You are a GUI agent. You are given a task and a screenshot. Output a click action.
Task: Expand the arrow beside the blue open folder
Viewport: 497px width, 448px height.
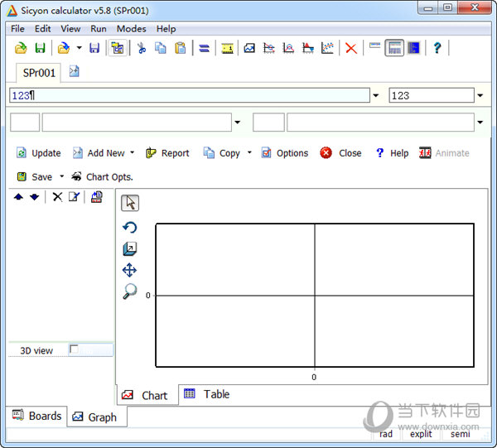[x=79, y=48]
